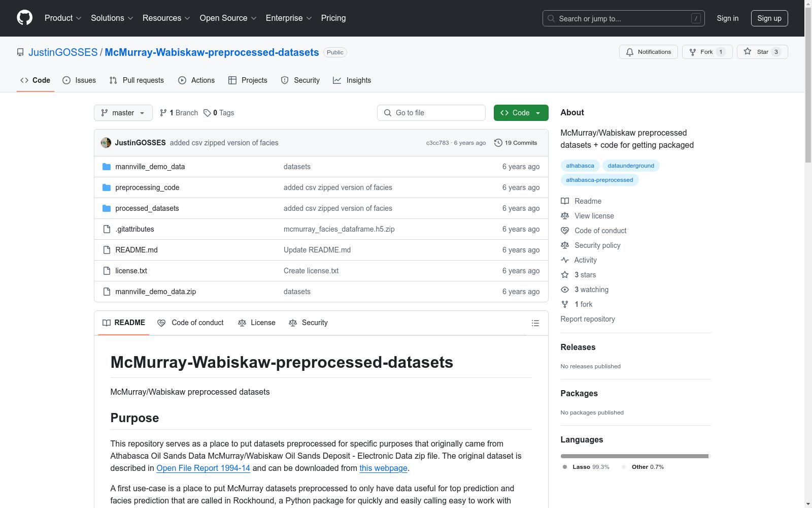Click the commit history clock icon
This screenshot has width=812, height=508.
click(498, 143)
